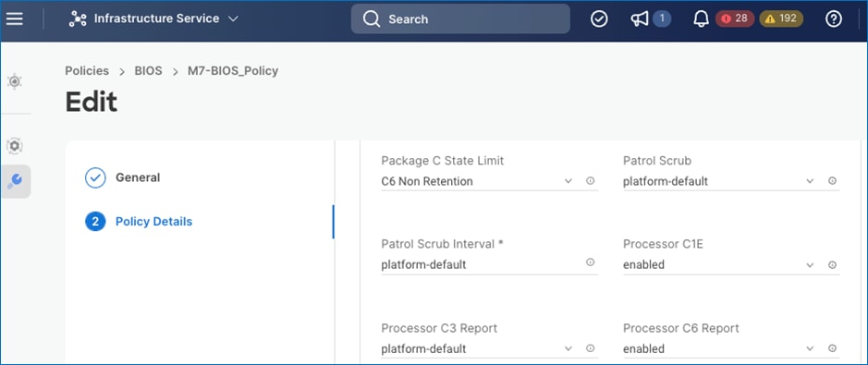Screen dimensions: 868x365
Task: Click the Processor C1E info icon
Action: point(832,265)
